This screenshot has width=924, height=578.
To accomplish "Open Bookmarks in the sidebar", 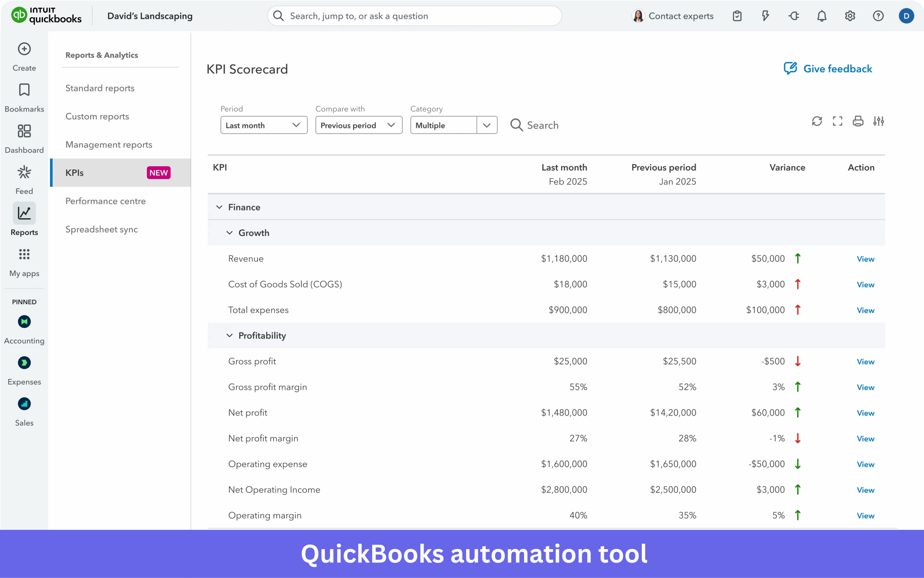I will click(24, 98).
